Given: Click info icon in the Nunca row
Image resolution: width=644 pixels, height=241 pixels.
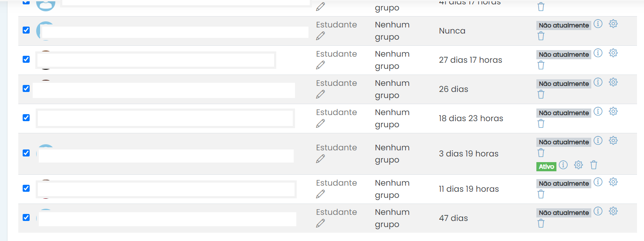Looking at the screenshot, I should point(598,24).
